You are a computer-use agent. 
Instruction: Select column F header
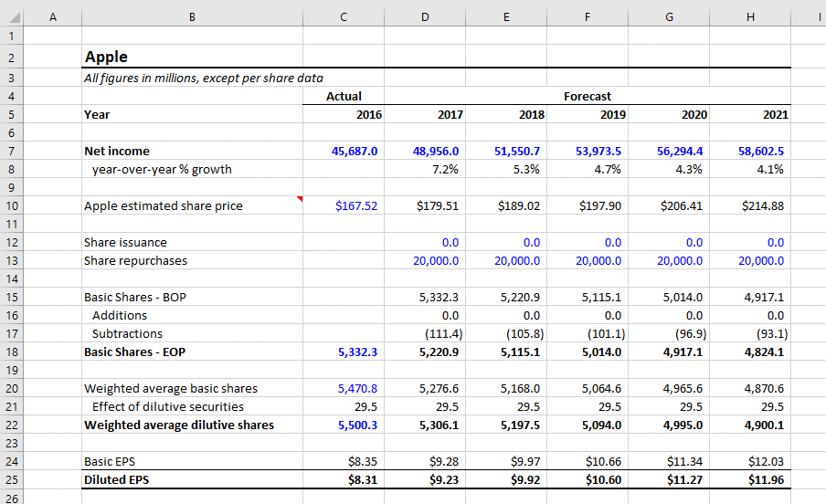(x=588, y=16)
